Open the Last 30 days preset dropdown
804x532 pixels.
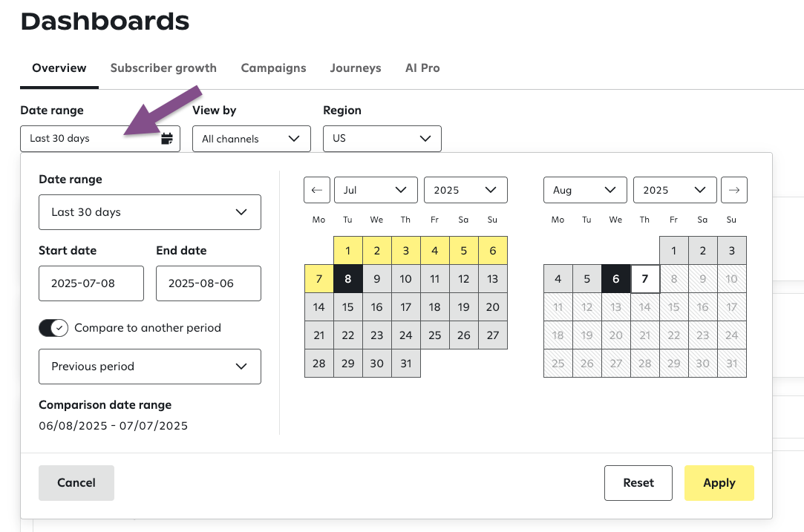(x=150, y=212)
